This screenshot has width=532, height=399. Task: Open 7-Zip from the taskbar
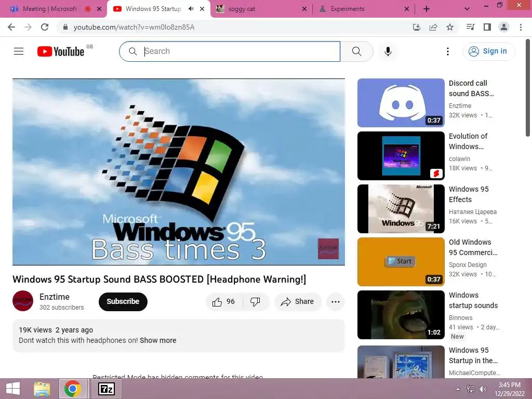(x=106, y=389)
